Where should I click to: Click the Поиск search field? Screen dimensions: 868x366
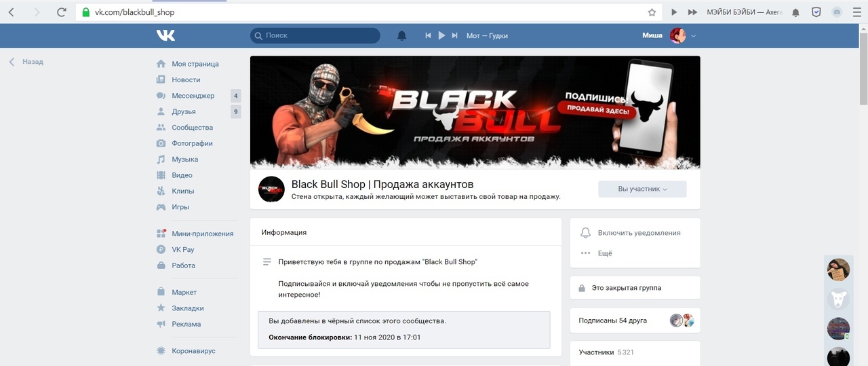[315, 35]
